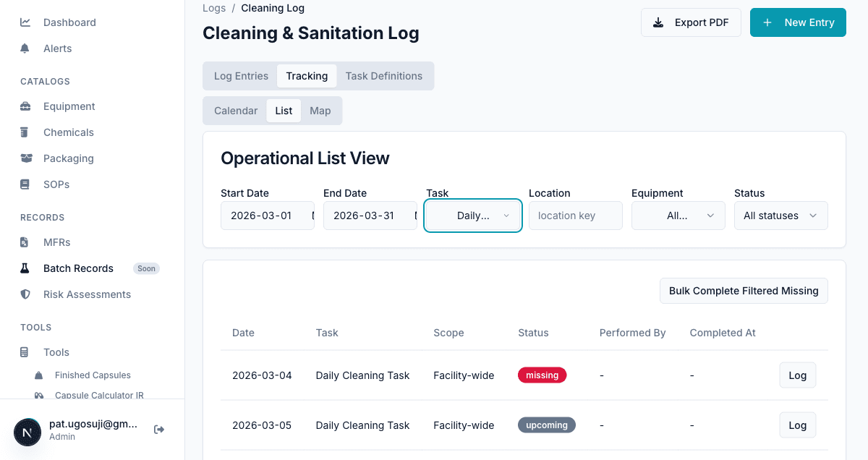
Task: Toggle the missing status badge on 2026-03-04 row
Action: [542, 375]
